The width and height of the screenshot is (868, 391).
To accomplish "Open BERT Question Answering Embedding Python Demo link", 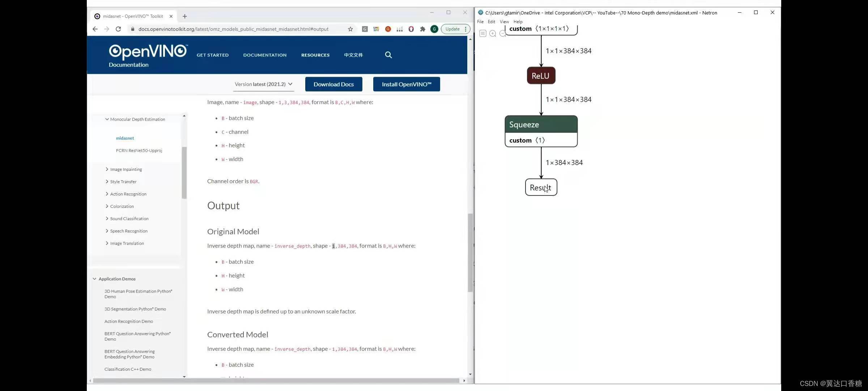I will click(129, 354).
